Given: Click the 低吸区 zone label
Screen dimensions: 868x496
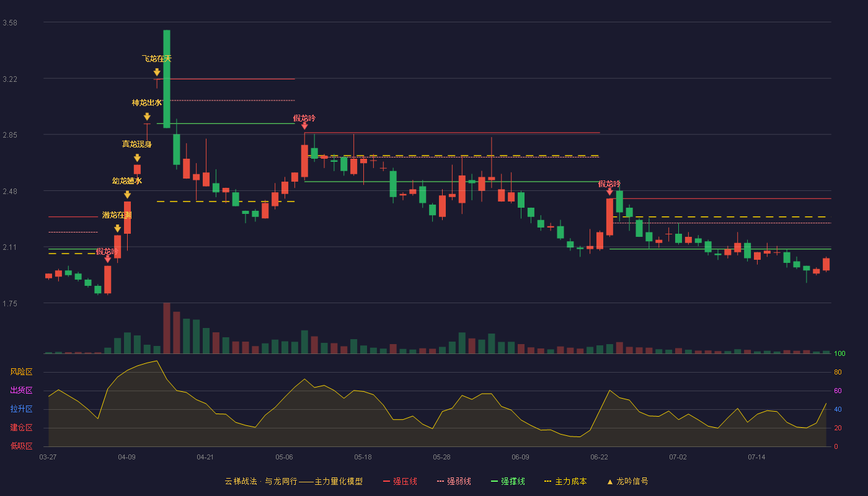Looking at the screenshot, I should (22, 446).
